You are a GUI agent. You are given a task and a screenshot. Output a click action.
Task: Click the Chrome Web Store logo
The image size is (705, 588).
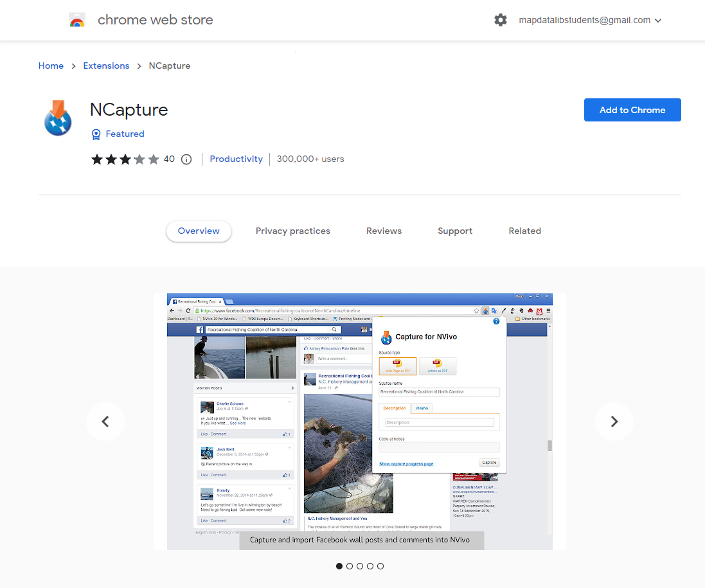tap(77, 20)
